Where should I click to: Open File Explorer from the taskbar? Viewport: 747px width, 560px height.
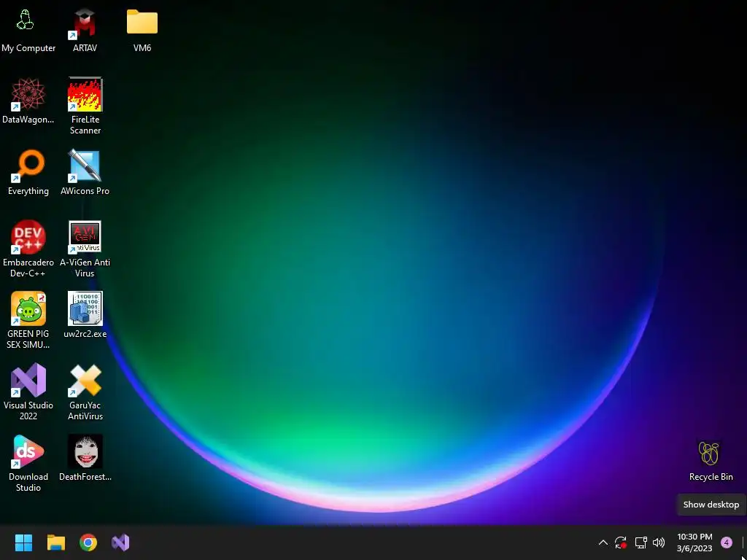point(55,542)
